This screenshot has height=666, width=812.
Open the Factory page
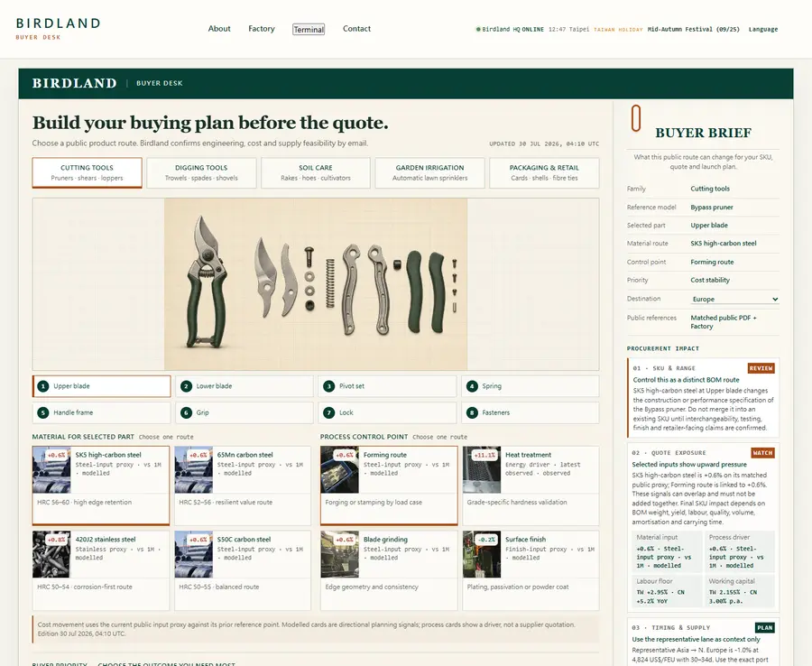point(262,29)
